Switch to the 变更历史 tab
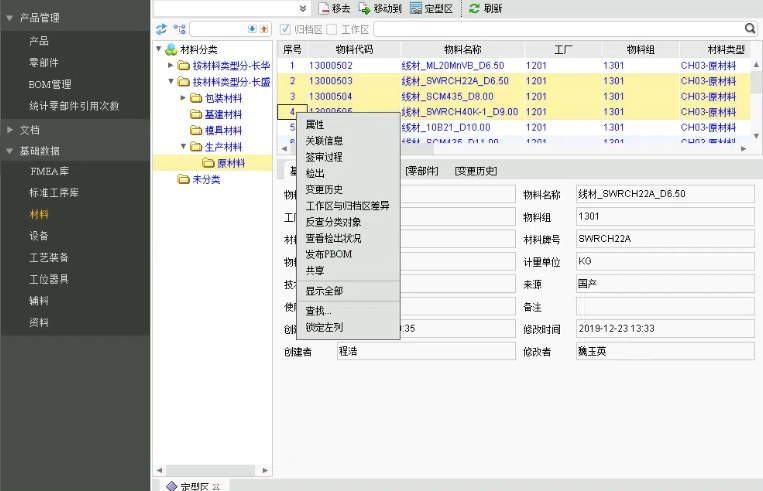The width and height of the screenshot is (763, 491). [475, 171]
